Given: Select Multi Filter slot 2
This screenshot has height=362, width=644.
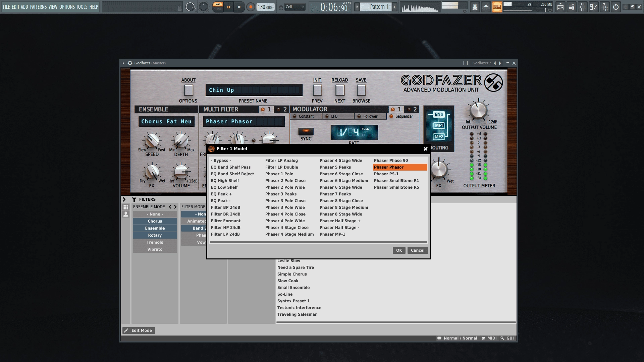Looking at the screenshot, I should tap(282, 109).
